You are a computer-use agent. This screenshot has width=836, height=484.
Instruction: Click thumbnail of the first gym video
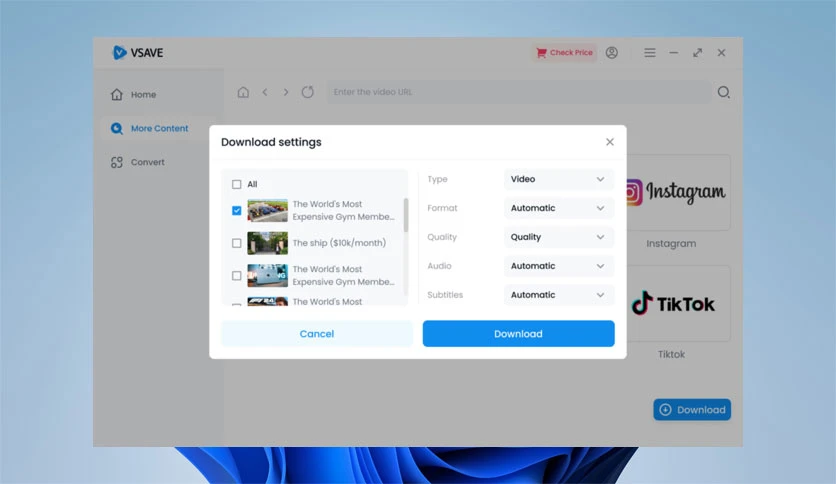pos(268,211)
